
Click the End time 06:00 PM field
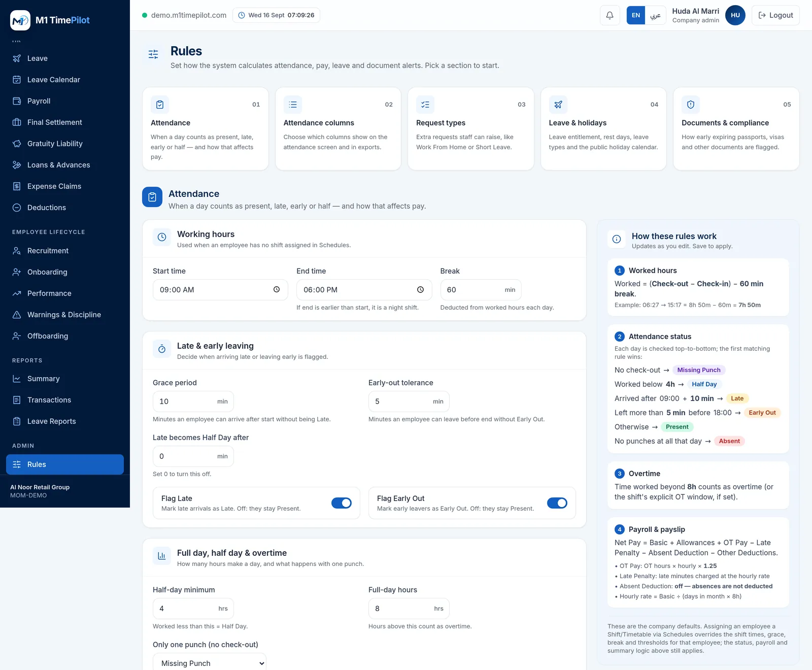364,290
